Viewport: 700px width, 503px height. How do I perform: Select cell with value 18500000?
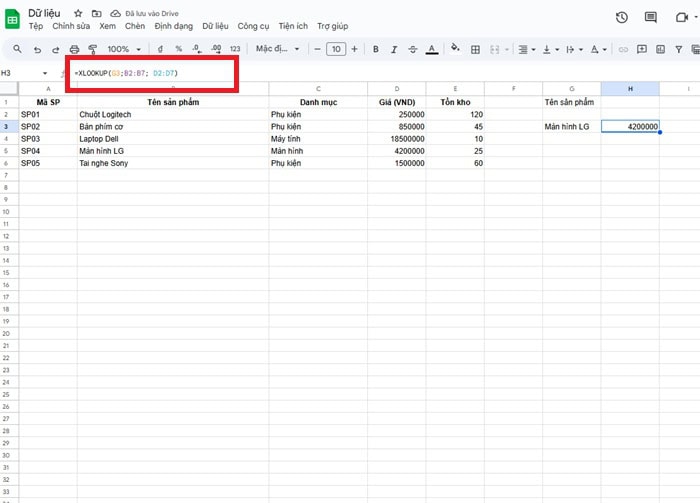(x=397, y=139)
